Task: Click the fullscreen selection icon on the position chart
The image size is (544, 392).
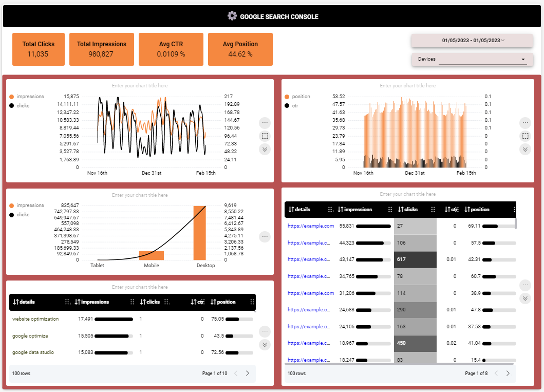Action: 525,136
